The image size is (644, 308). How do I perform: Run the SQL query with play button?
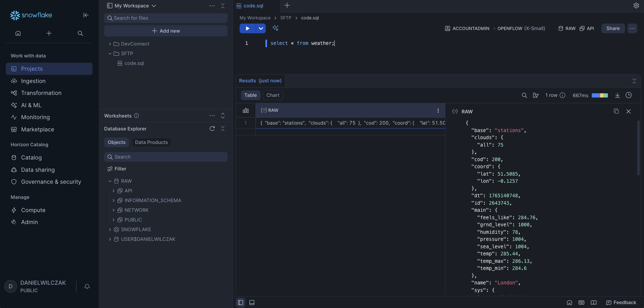coord(247,28)
